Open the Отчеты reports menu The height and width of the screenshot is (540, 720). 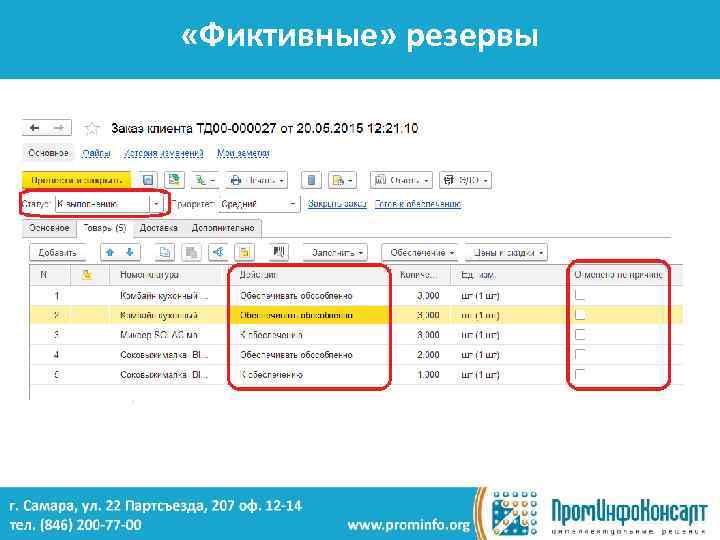coord(401,180)
